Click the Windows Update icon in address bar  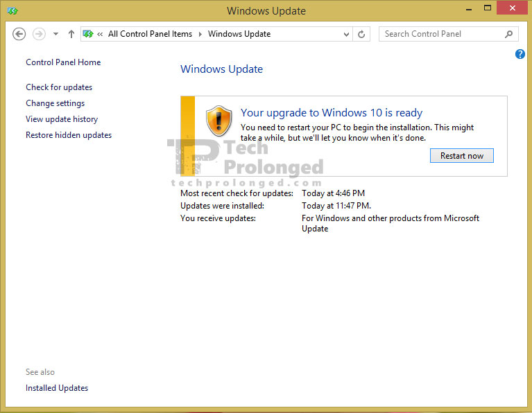tap(88, 34)
